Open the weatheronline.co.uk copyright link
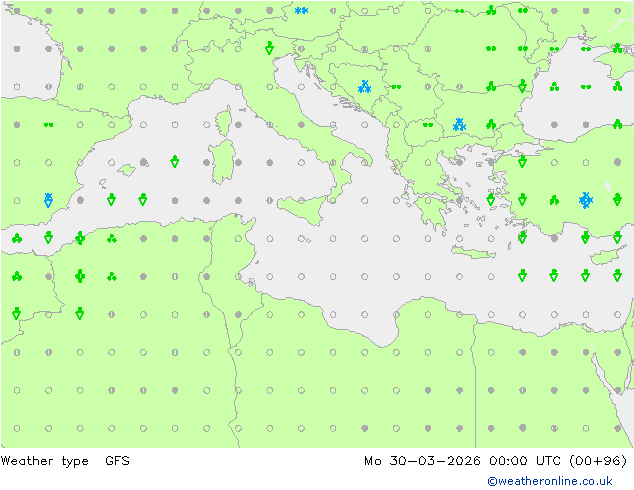 [x=556, y=481]
